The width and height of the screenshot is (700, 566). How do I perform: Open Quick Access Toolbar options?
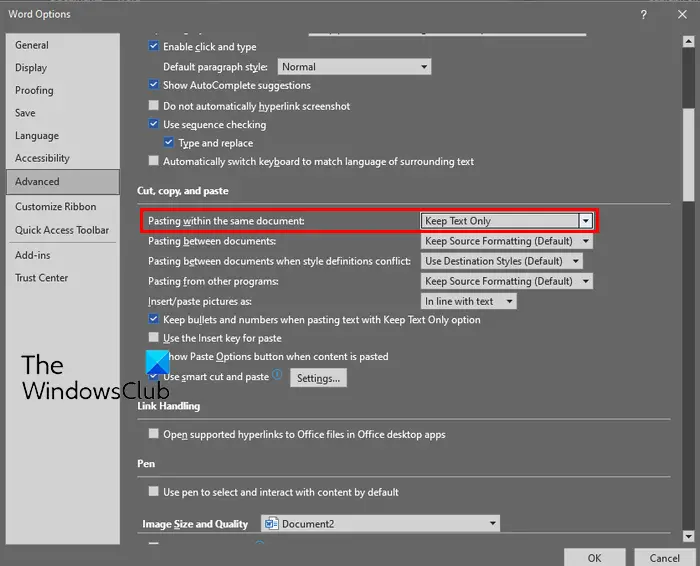coord(63,230)
